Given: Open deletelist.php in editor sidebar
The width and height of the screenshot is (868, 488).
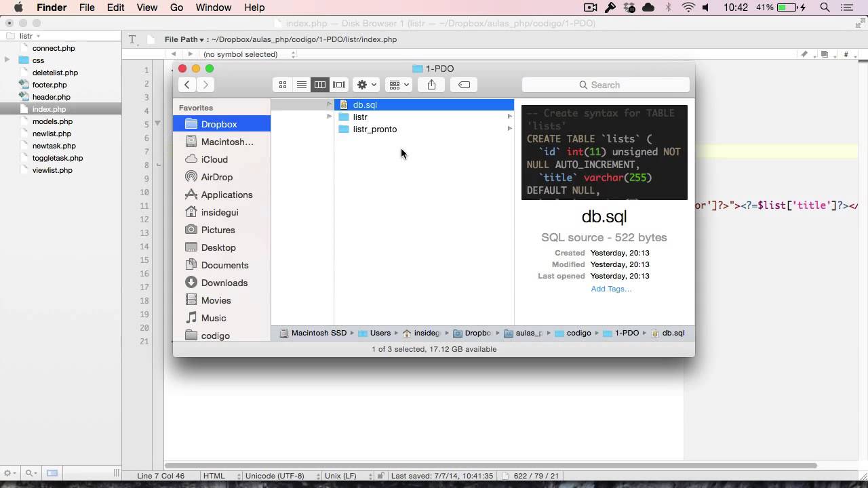Looking at the screenshot, I should 55,73.
